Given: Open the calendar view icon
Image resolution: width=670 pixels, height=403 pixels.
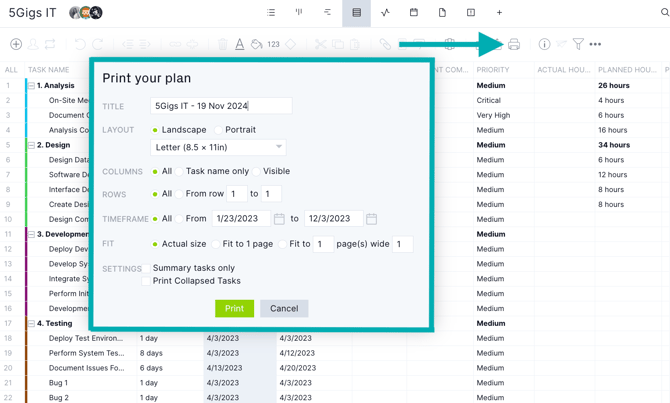Looking at the screenshot, I should tap(414, 12).
